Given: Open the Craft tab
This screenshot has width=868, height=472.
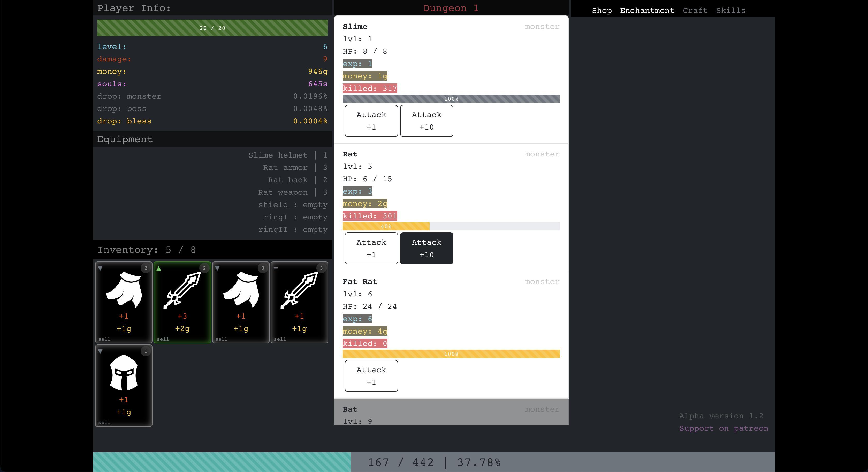Looking at the screenshot, I should (x=695, y=10).
